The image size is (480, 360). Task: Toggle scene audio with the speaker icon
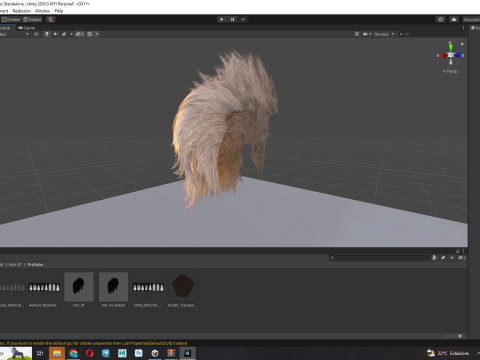point(55,34)
